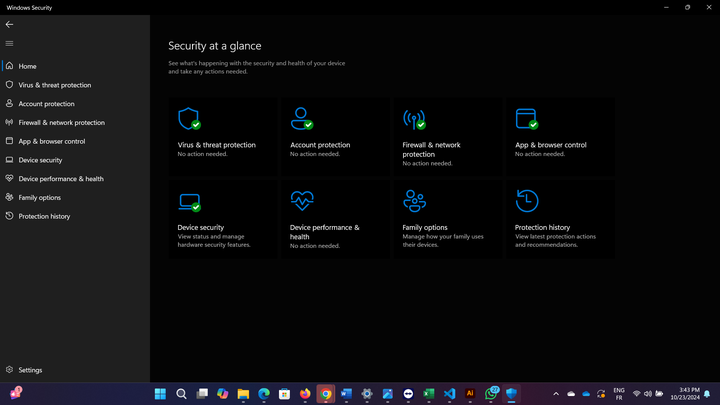Minimize the Windows Security window
This screenshot has height=405, width=720.
pyautogui.click(x=666, y=7)
